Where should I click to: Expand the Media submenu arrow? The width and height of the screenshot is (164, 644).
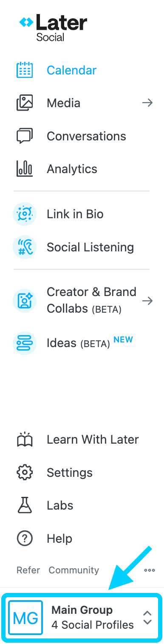(x=147, y=103)
